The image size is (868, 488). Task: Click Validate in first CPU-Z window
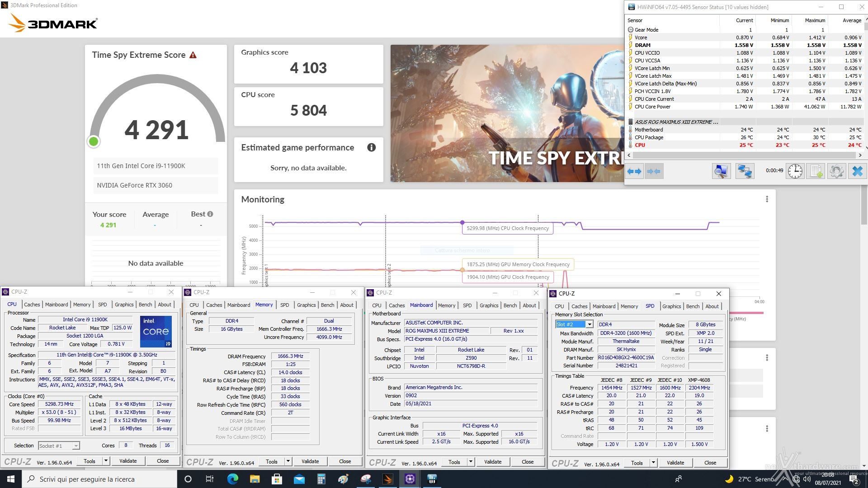pyautogui.click(x=128, y=461)
